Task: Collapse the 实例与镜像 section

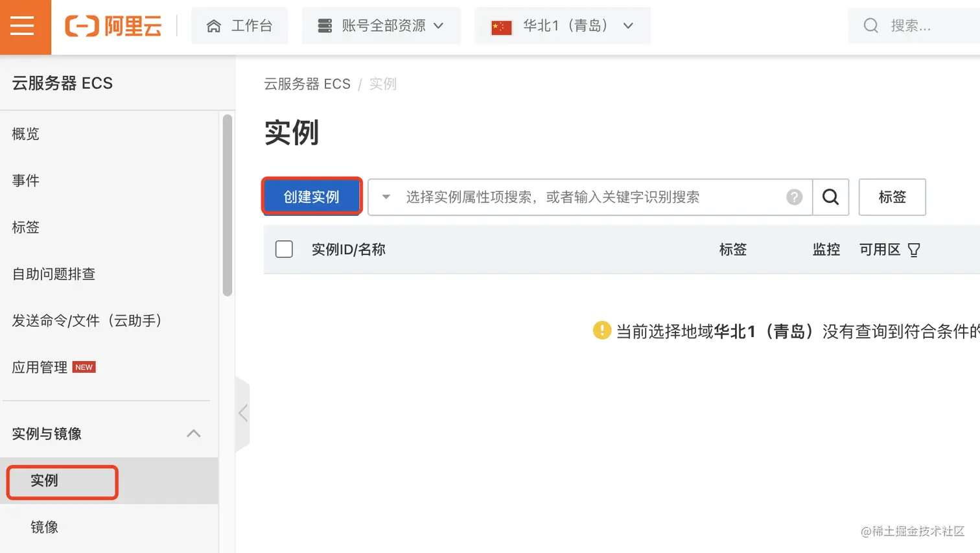Action: [193, 434]
